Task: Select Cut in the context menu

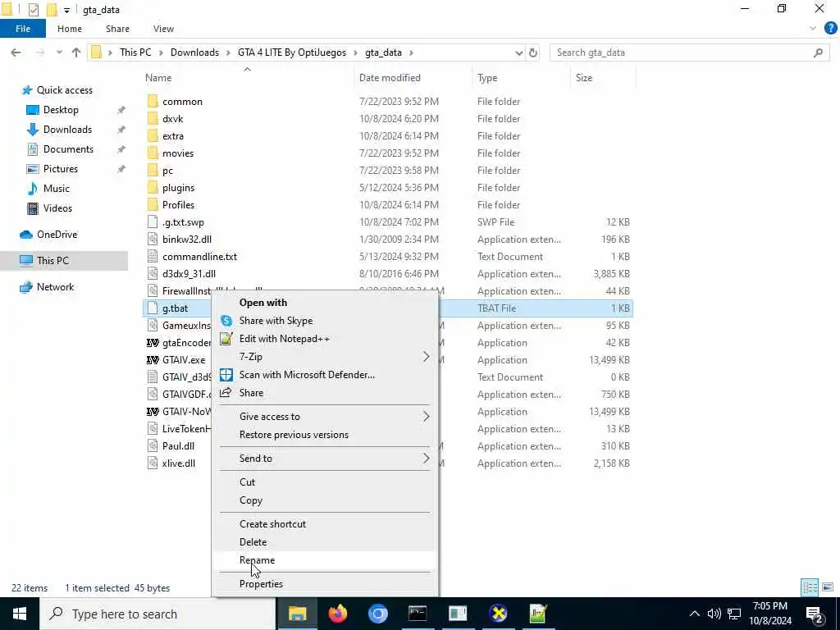Action: 325,482
